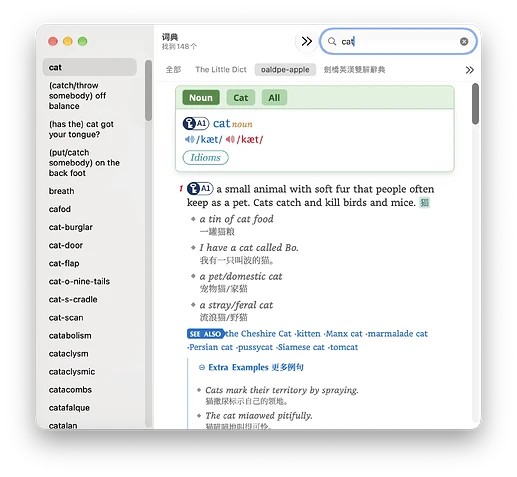Jump to the Idioms section
This screenshot has height=477, width=517.
tap(205, 158)
